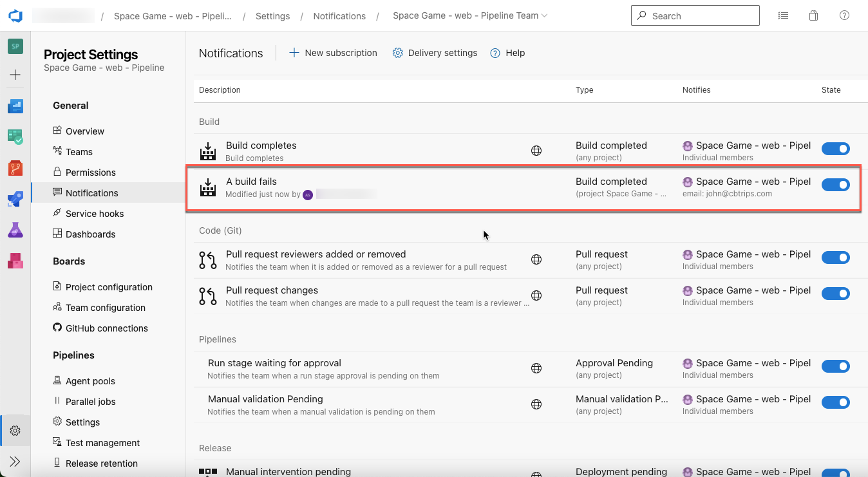This screenshot has height=477, width=868.
Task: Open Permissions in General settings
Action: tap(90, 173)
